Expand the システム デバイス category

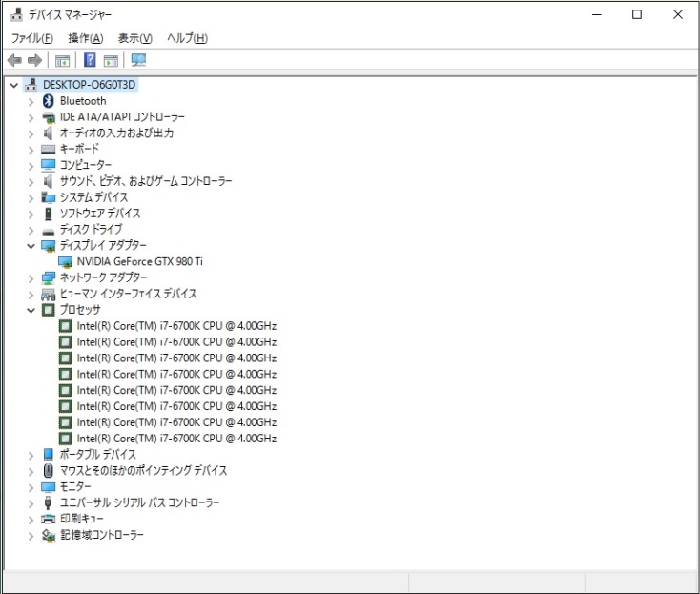point(31,197)
